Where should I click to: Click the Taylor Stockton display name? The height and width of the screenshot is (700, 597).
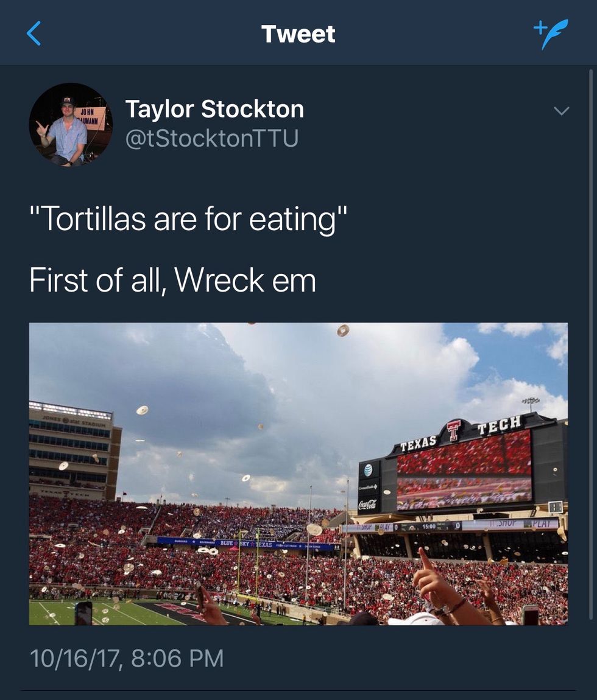[214, 109]
